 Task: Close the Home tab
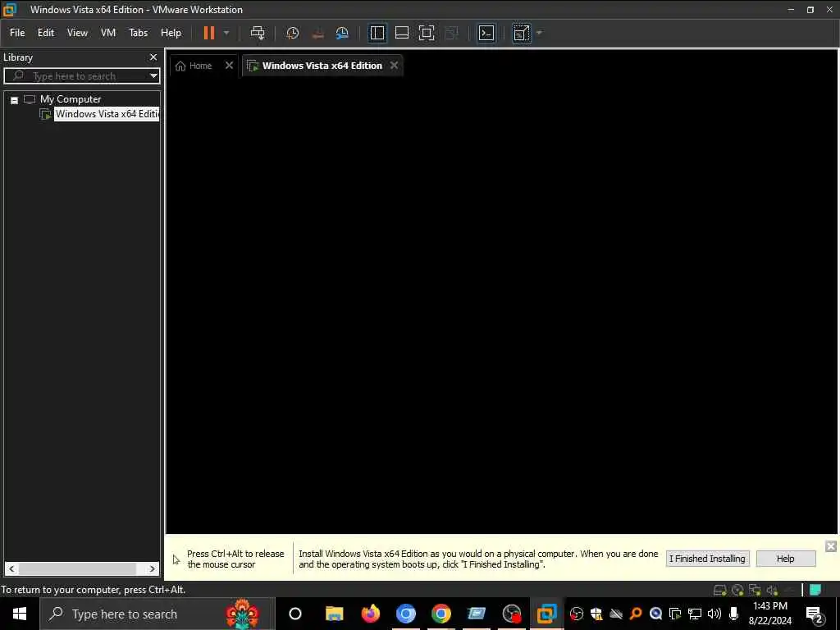[230, 66]
